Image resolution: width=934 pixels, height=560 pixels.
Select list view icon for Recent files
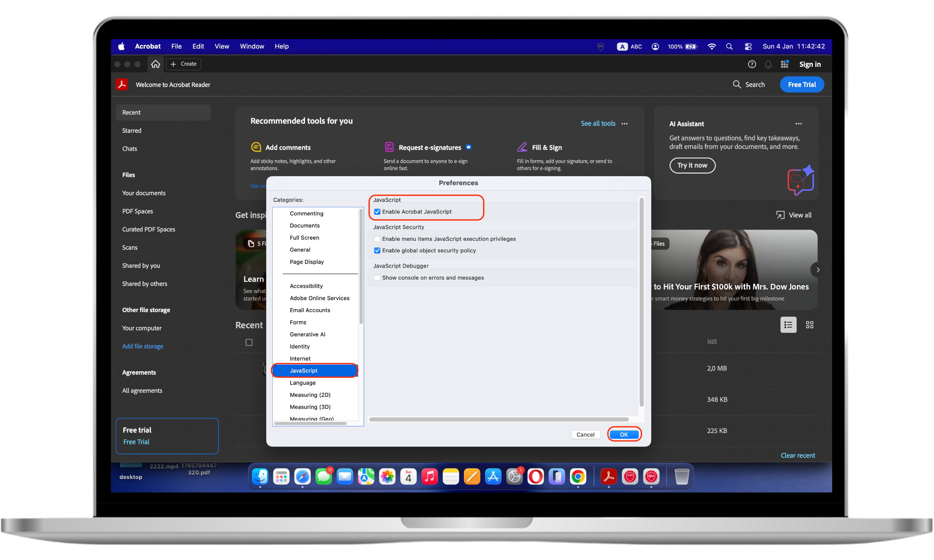(788, 325)
